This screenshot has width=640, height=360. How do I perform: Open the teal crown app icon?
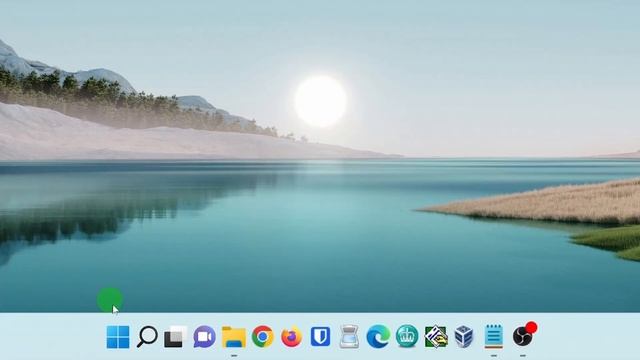407,337
